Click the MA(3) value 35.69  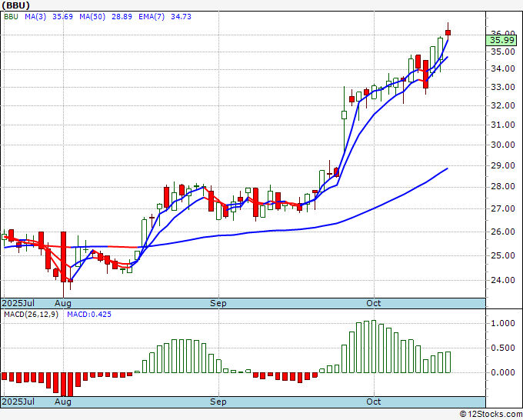[62, 17]
